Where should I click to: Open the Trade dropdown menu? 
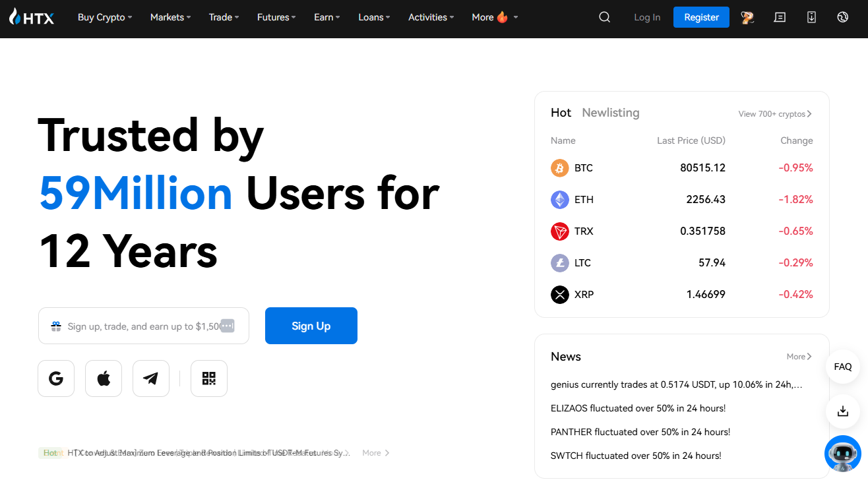tap(224, 17)
